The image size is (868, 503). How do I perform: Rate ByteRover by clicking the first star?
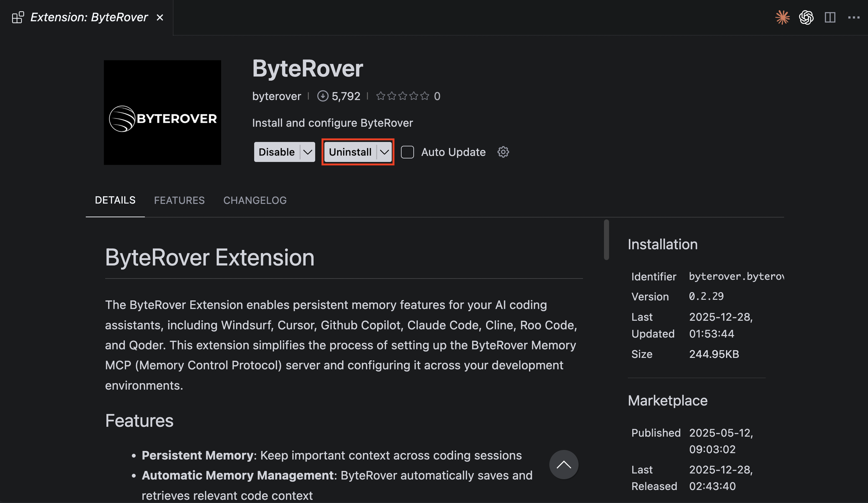[x=381, y=96]
